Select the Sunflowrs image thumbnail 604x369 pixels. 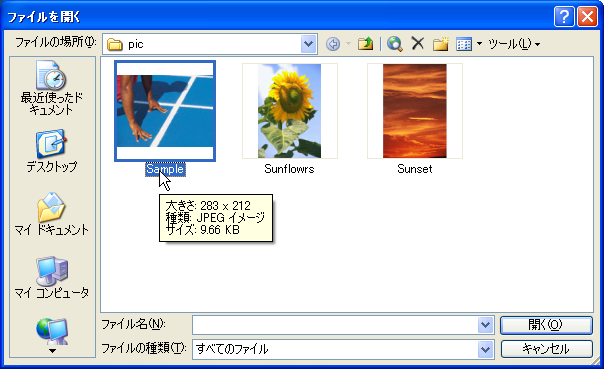coord(290,111)
